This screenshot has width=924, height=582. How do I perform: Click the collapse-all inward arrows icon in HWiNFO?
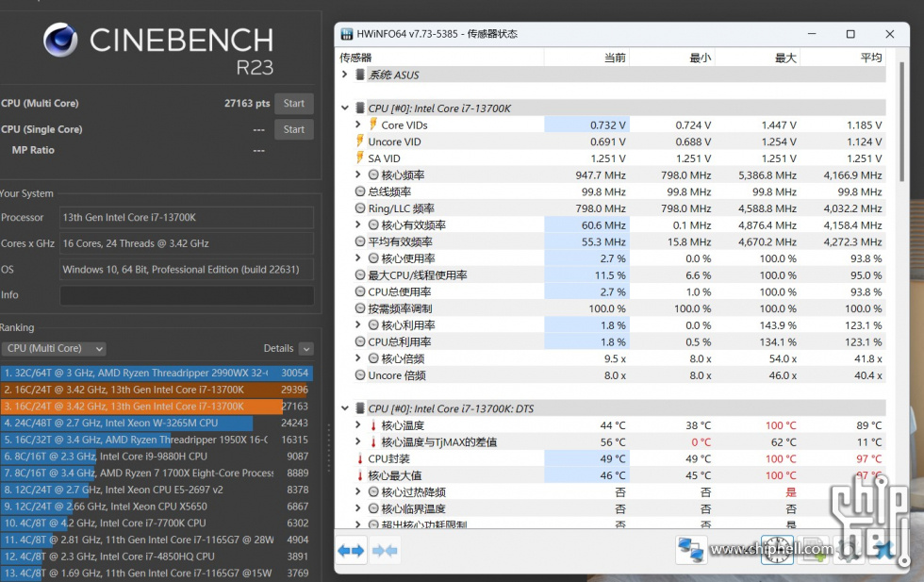coord(385,551)
